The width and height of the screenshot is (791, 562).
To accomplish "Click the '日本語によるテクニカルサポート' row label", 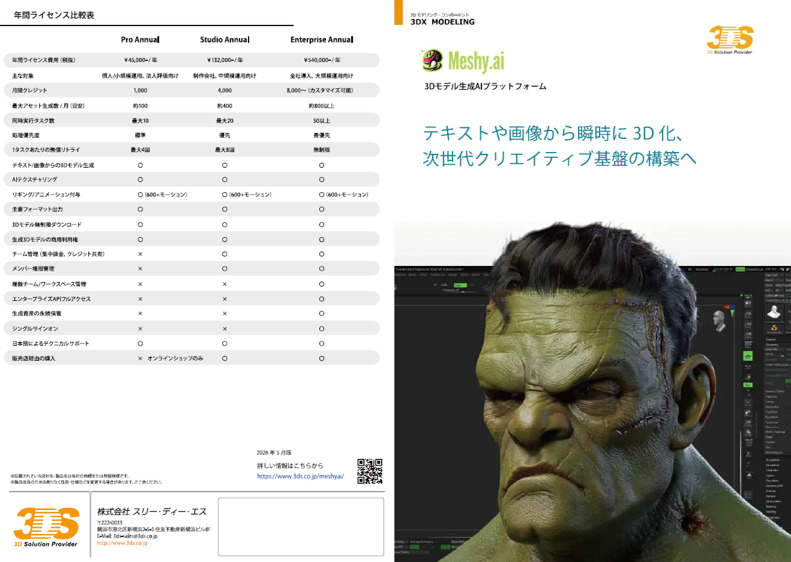I will click(x=50, y=344).
